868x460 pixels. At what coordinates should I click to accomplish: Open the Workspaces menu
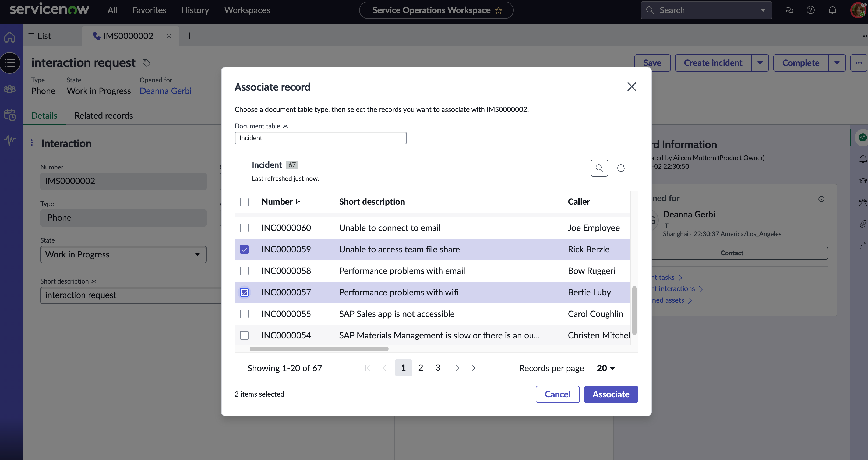(247, 10)
